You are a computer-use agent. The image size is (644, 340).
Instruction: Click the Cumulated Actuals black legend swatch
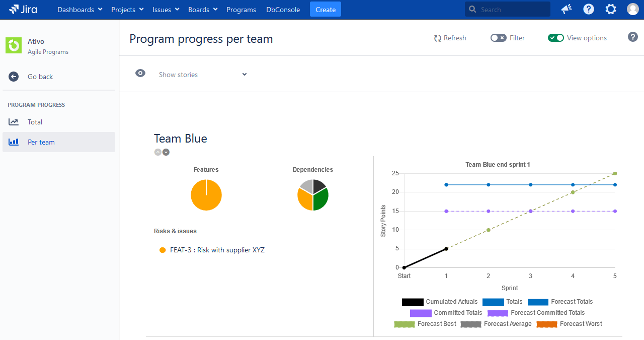(413, 302)
